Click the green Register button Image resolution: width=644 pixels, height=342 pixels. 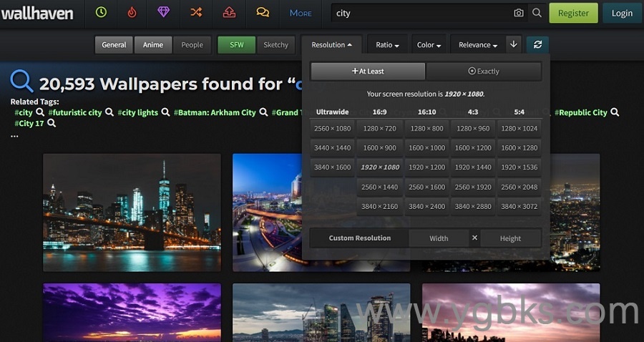tap(573, 13)
